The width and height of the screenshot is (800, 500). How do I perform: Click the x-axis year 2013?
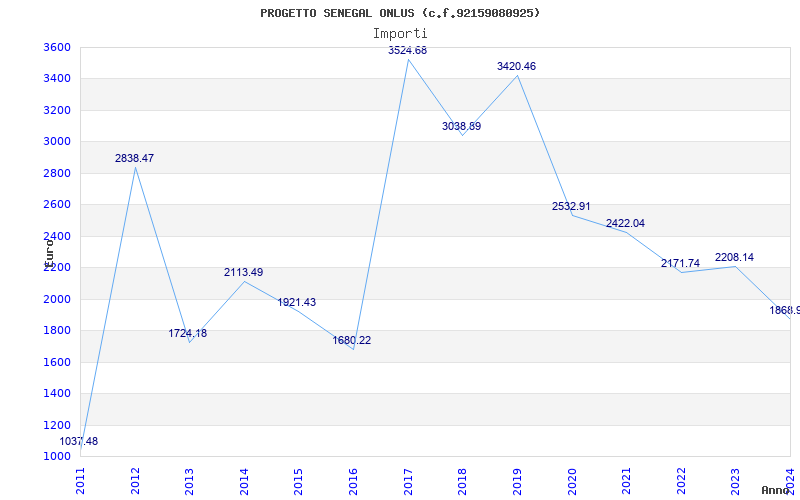tap(190, 481)
